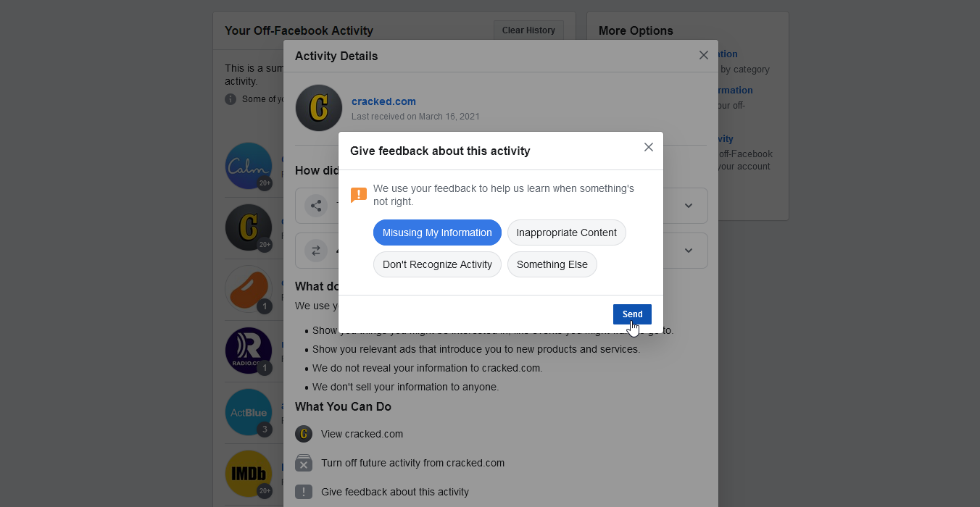Click the Give feedback about this activity dialog title

click(440, 151)
